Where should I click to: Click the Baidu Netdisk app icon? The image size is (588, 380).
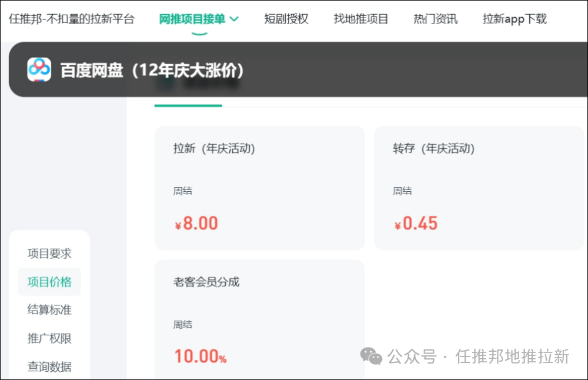point(39,69)
